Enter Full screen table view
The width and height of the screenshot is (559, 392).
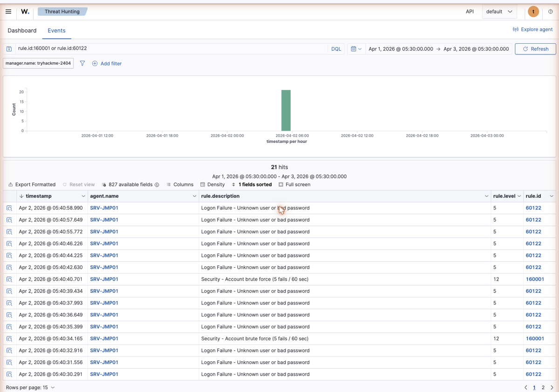pyautogui.click(x=294, y=185)
